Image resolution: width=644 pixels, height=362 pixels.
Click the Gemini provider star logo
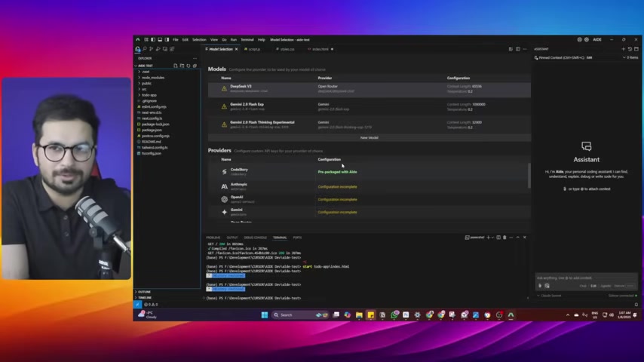tap(224, 212)
